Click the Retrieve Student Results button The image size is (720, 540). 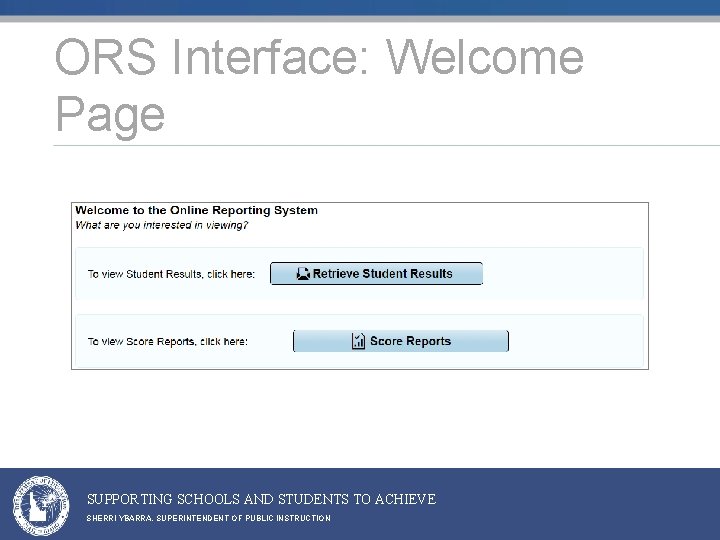pyautogui.click(x=376, y=274)
